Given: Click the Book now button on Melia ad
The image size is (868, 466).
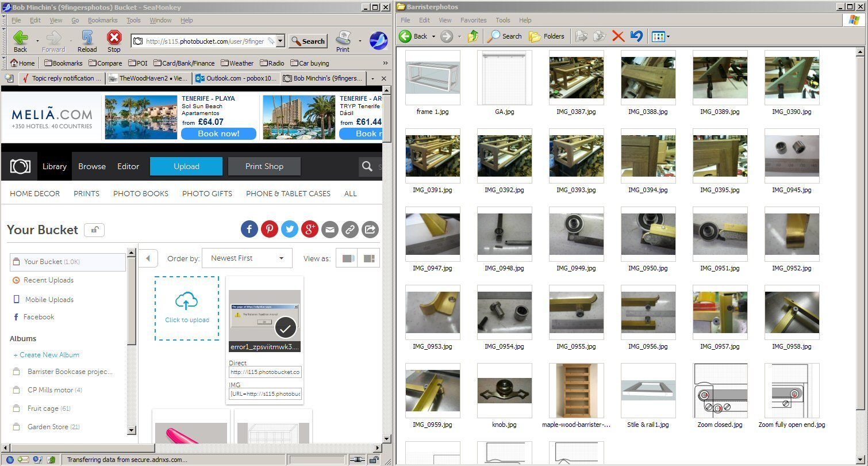Looking at the screenshot, I should [x=218, y=133].
